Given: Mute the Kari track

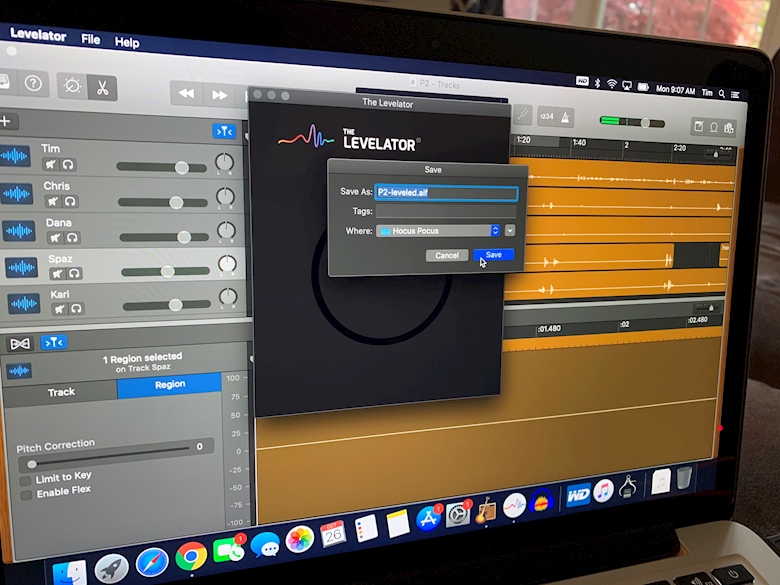Looking at the screenshot, I should (x=60, y=309).
